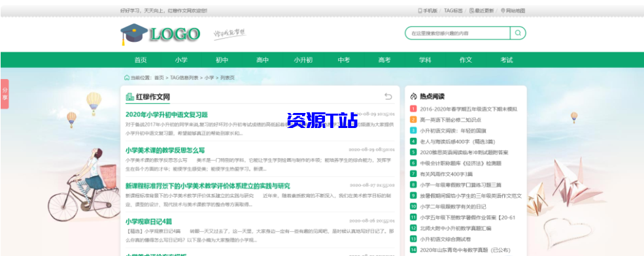
Task: Open 考试 in the green navbar
Action: (507, 60)
